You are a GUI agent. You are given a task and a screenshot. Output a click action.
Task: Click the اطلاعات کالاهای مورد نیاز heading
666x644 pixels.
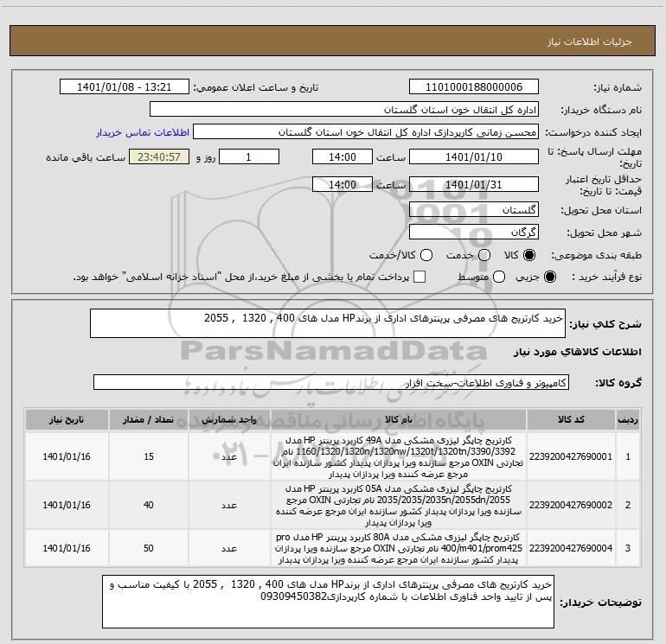coord(578,352)
